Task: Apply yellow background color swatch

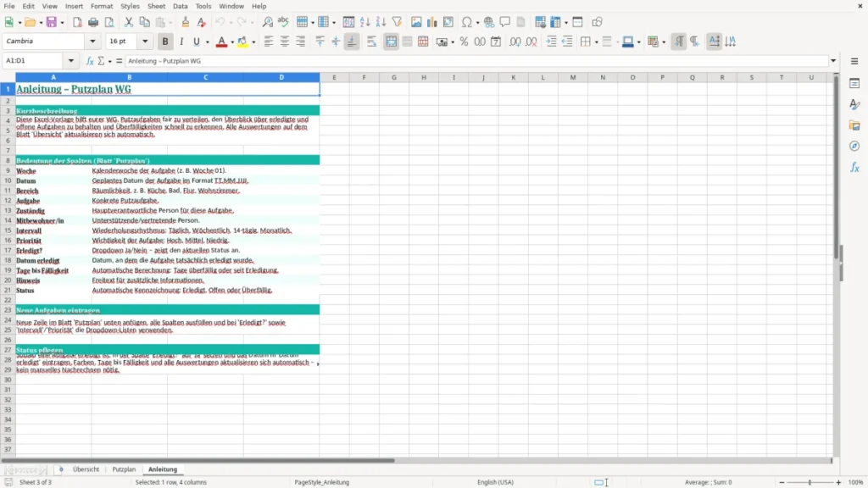Action: pyautogui.click(x=242, y=42)
